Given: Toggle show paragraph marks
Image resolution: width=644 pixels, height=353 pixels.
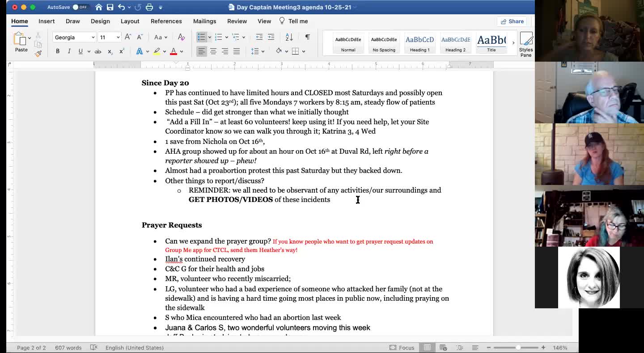Looking at the screenshot, I should point(308,37).
